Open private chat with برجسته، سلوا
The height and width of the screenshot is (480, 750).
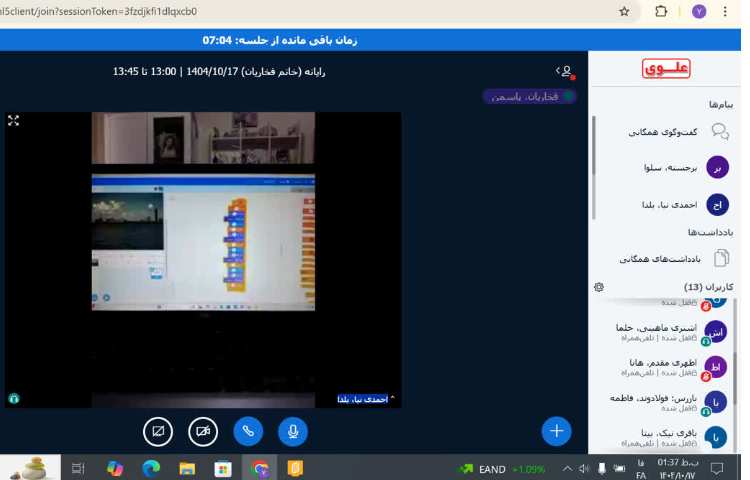click(663, 168)
